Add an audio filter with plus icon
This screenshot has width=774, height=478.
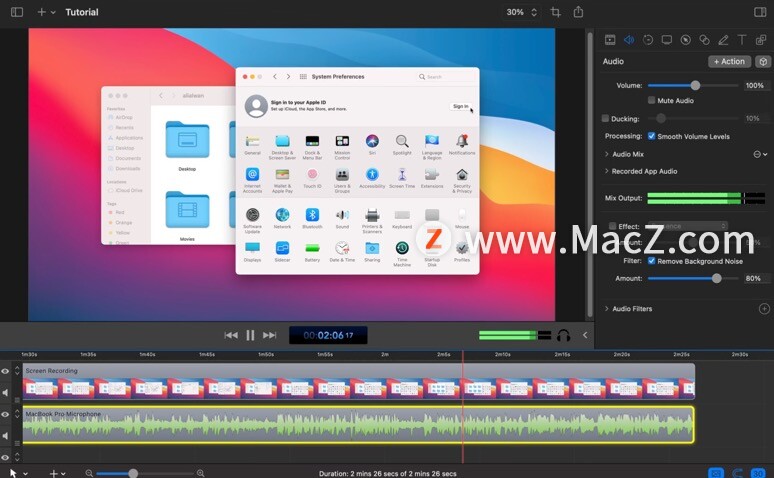(x=764, y=309)
